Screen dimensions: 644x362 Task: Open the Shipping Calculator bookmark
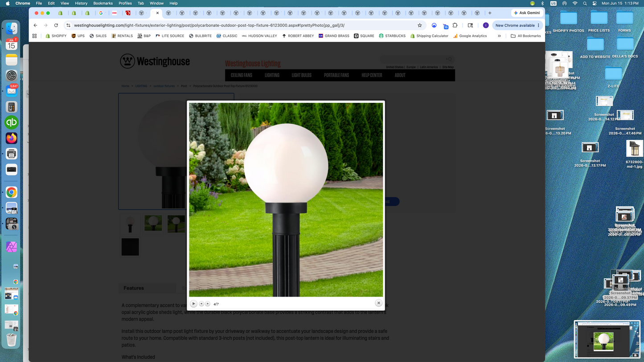coord(429,36)
